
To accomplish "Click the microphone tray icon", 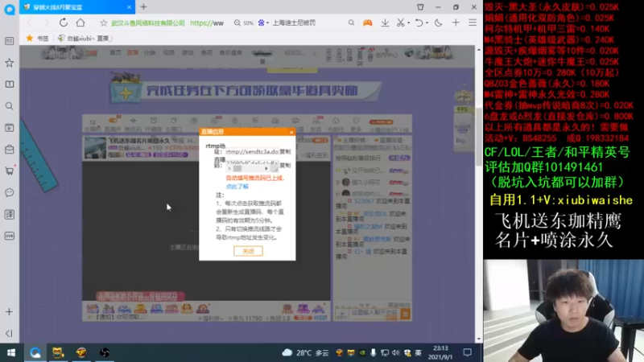I will [373, 352].
